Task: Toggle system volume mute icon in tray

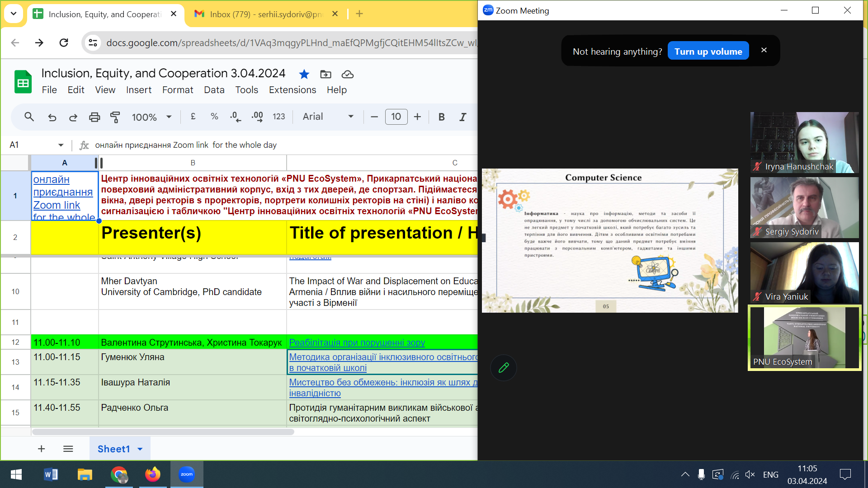Action: 750,474
